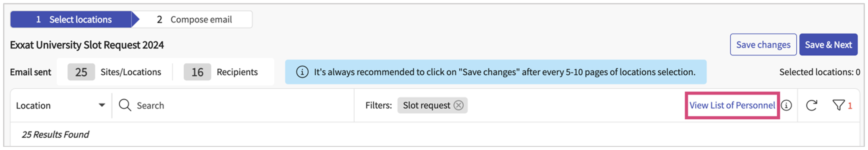
Task: Click the Selected locations: 0 counter
Action: pos(819,72)
